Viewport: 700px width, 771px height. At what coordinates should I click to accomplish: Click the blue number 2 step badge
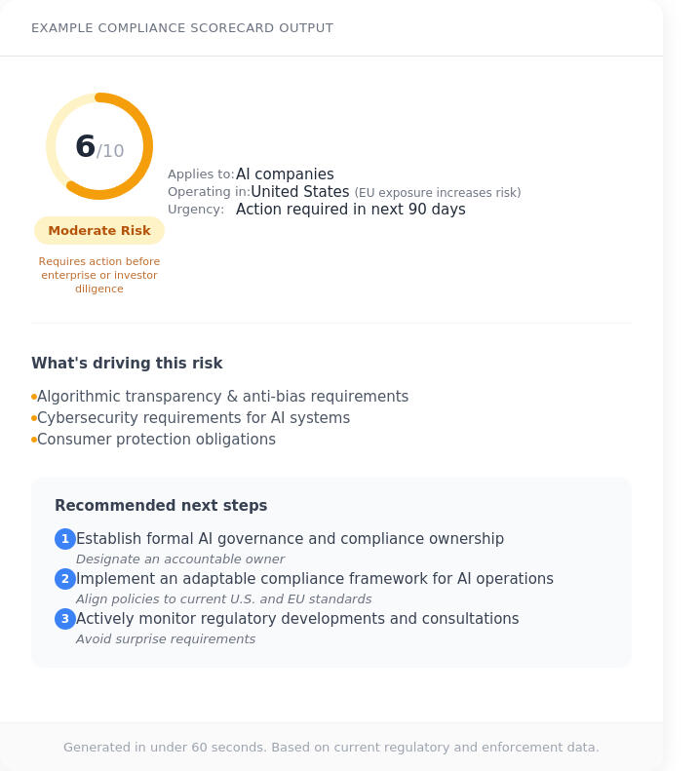click(65, 579)
